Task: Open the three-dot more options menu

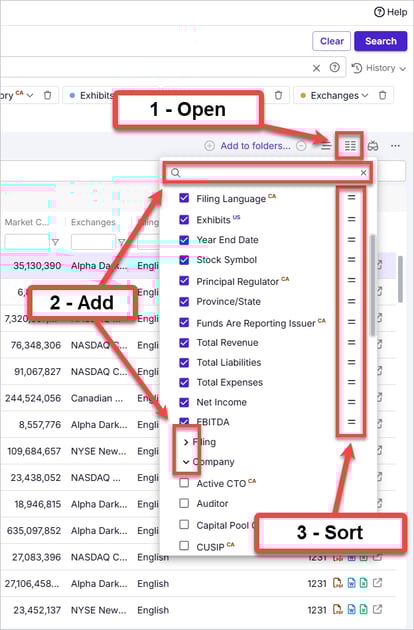Action: 395,146
